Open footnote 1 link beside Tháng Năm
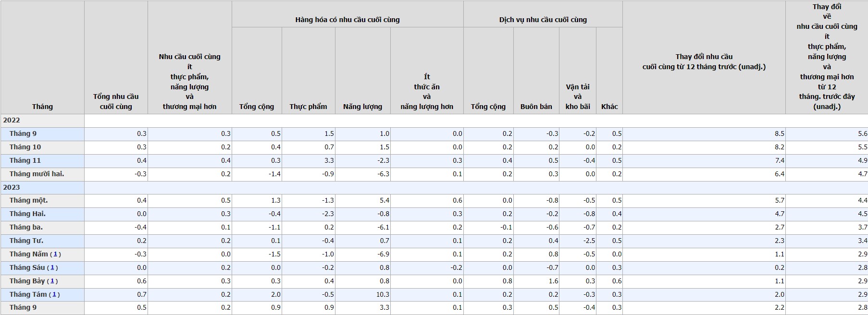868x315 pixels. coord(55,254)
